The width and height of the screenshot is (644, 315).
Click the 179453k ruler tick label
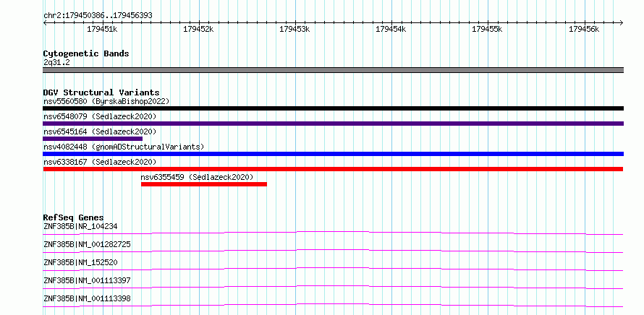[295, 29]
